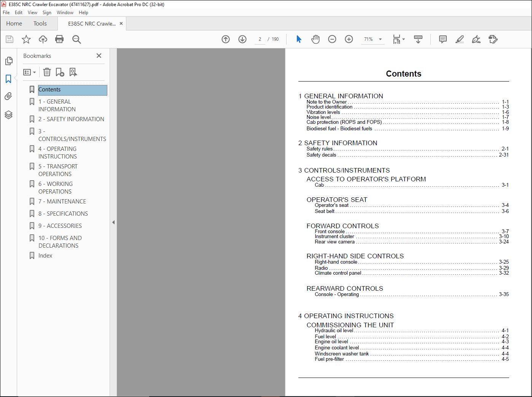Open bookmark 1 - GENERAL INFORMATION
This screenshot has width=532, height=397.
click(57, 106)
